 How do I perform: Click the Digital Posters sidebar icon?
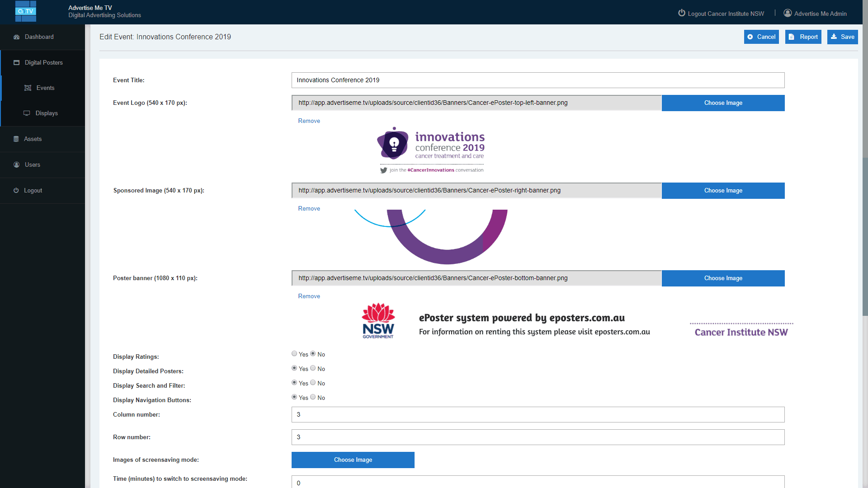17,63
